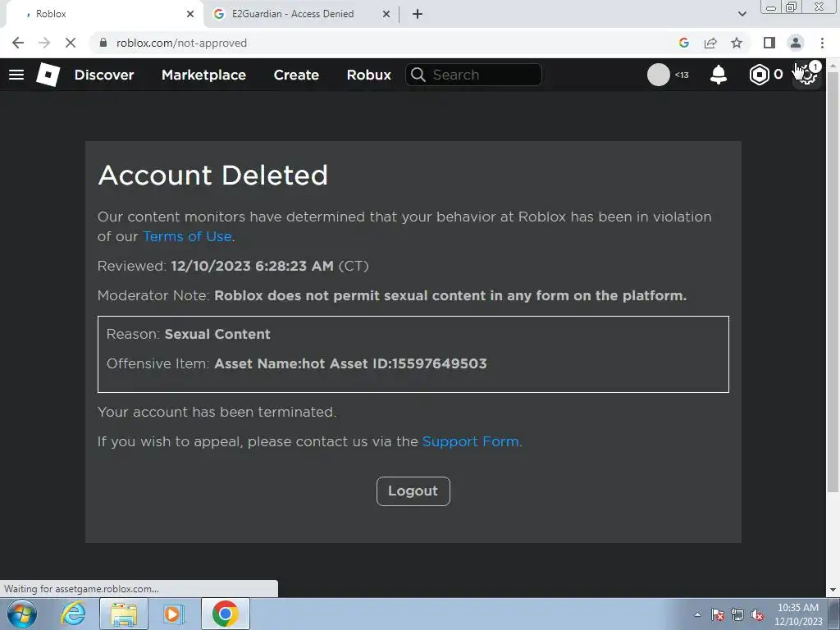Close the Roblox tab
This screenshot has height=630, width=840.
point(190,14)
